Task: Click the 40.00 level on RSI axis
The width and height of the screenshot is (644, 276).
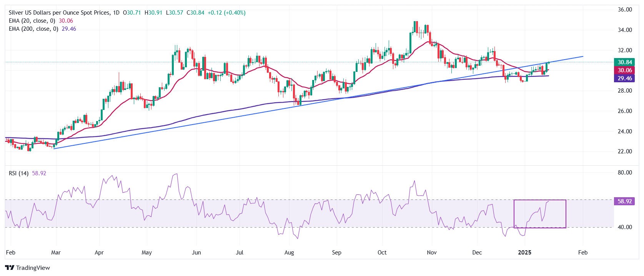Action: point(624,227)
